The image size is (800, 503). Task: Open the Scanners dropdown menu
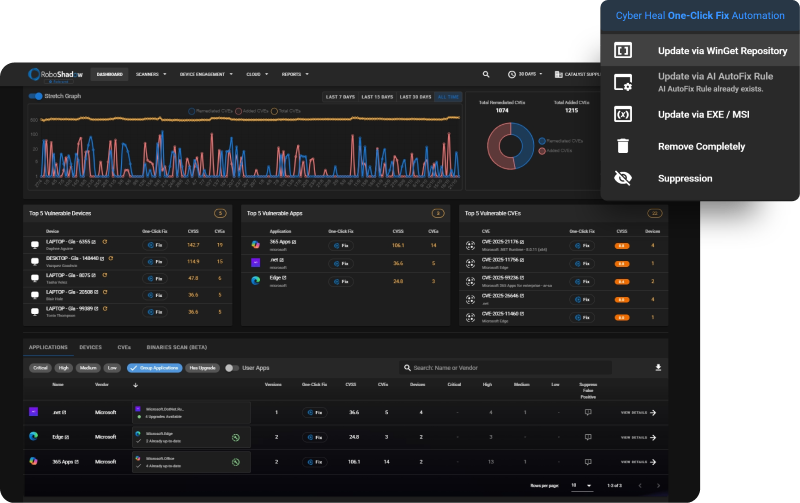coord(153,74)
